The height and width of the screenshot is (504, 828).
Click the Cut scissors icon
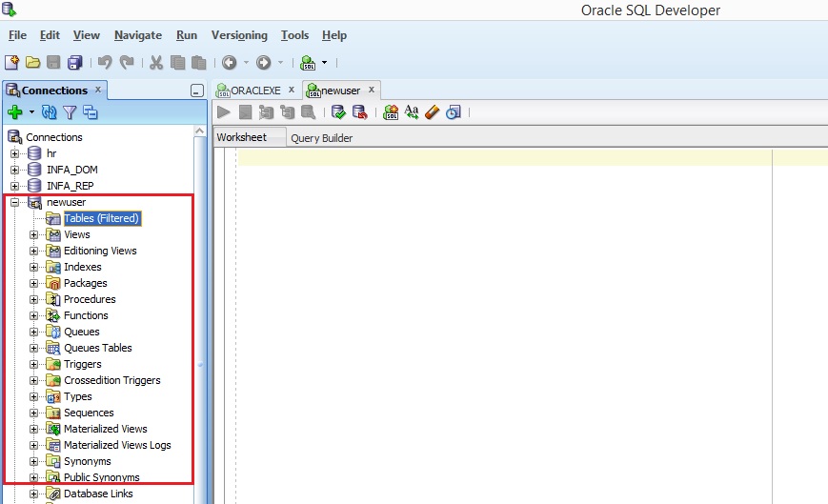tap(155, 62)
